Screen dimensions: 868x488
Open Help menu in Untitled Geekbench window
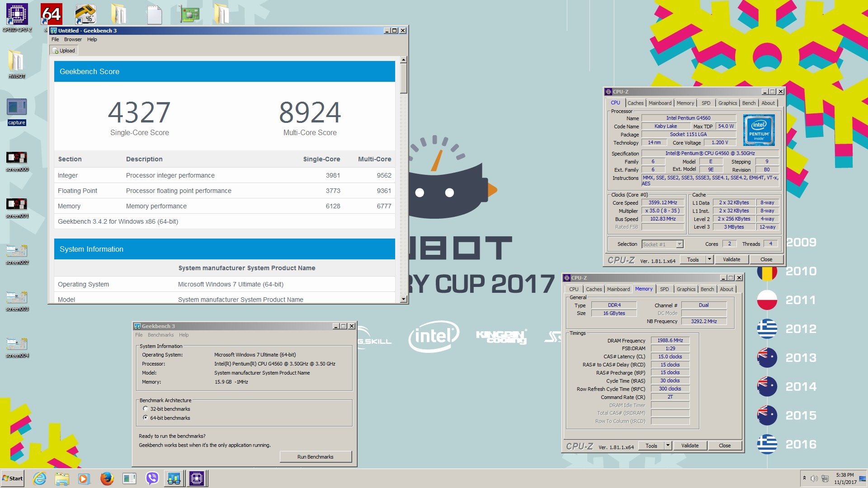92,39
